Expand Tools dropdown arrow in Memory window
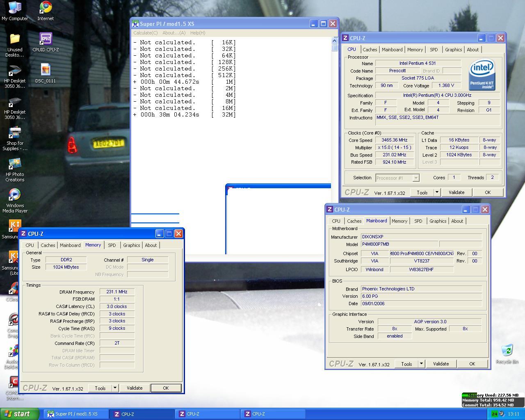Screen dimensions: 525x420 pos(115,388)
